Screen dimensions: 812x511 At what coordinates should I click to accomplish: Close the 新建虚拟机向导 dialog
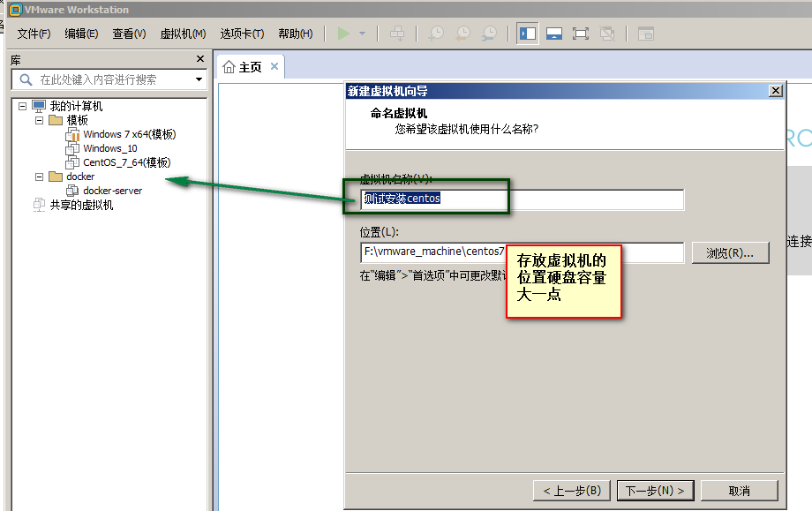click(775, 91)
